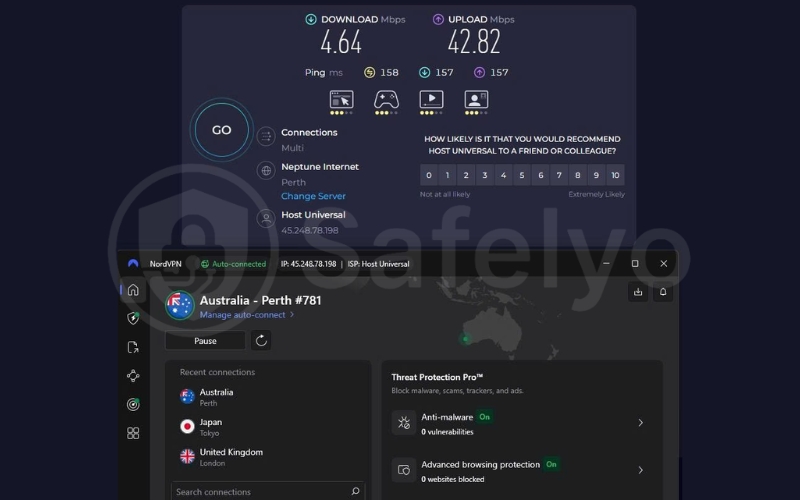Rate recommendation score 9

(x=596, y=175)
